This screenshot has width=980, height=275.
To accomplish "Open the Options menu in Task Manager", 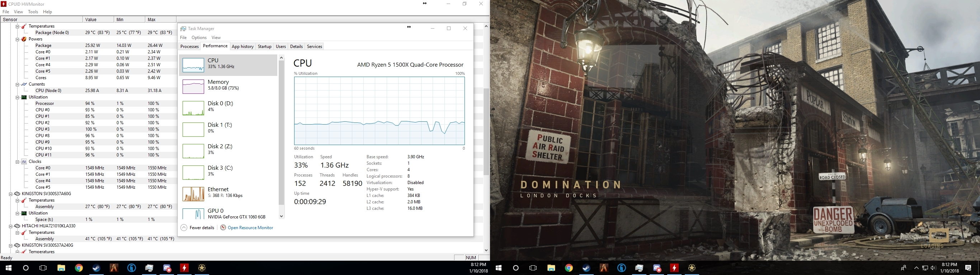I will click(x=199, y=38).
